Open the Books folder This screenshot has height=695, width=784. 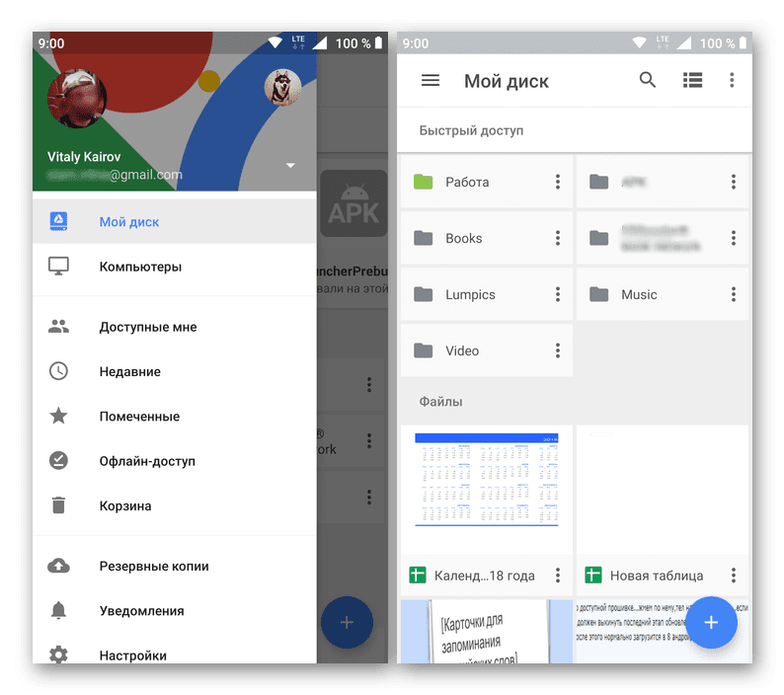point(487,238)
